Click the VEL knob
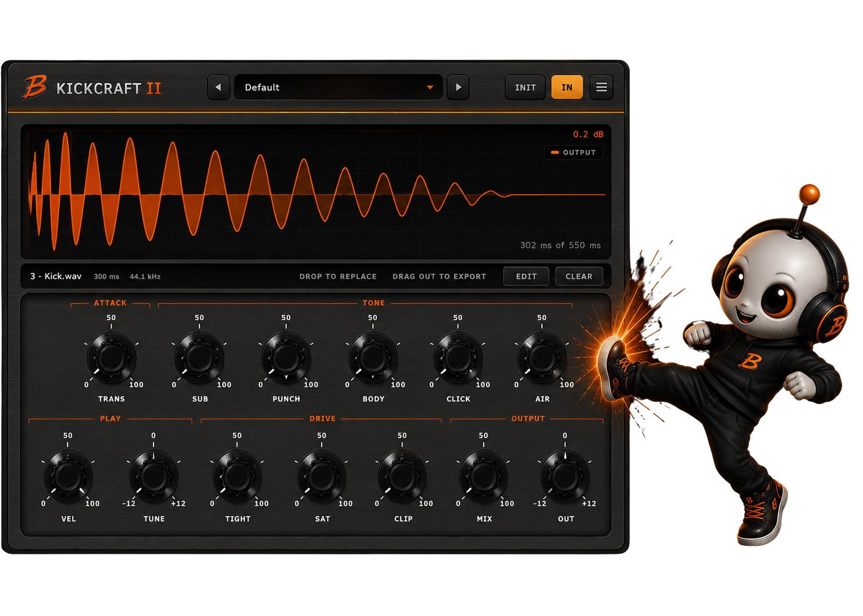Viewport: 863px width, 616px height. click(x=68, y=477)
